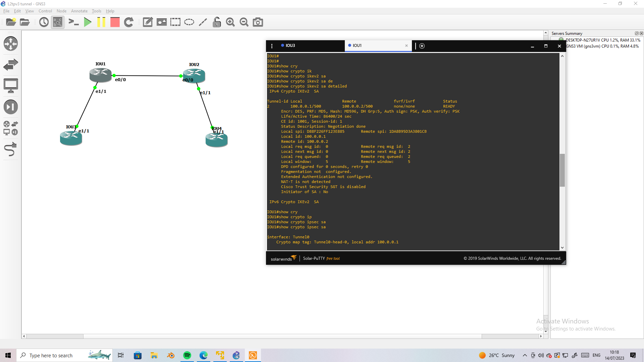
Task: Open a console connection to all nodes
Action: (73, 22)
